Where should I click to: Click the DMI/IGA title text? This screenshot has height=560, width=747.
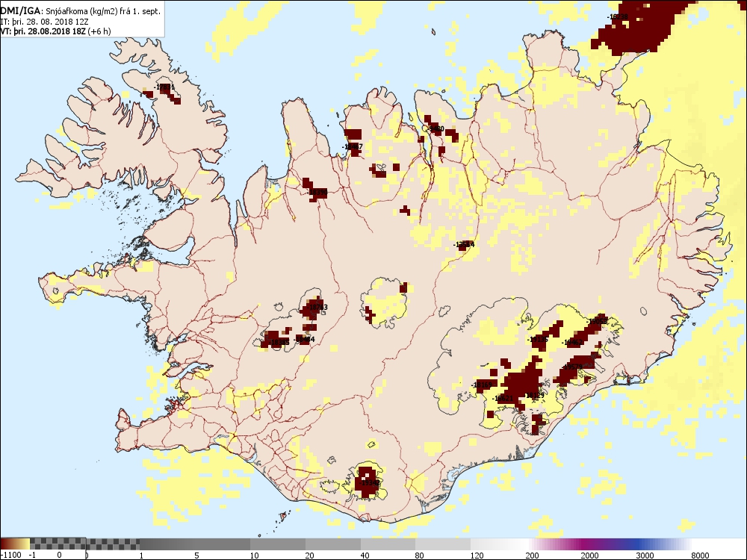(x=80, y=11)
